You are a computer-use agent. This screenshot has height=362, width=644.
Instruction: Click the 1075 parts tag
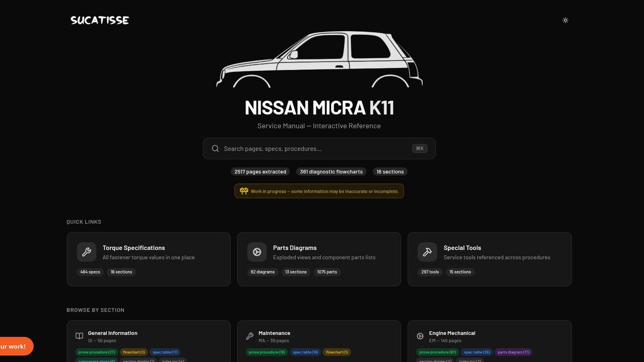coord(327,272)
